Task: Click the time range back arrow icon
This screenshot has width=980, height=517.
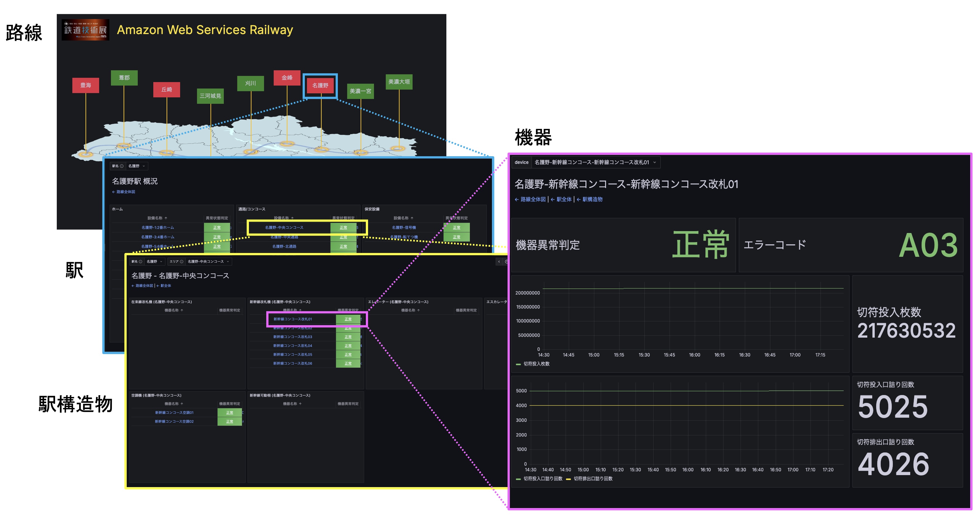Action: 499,262
